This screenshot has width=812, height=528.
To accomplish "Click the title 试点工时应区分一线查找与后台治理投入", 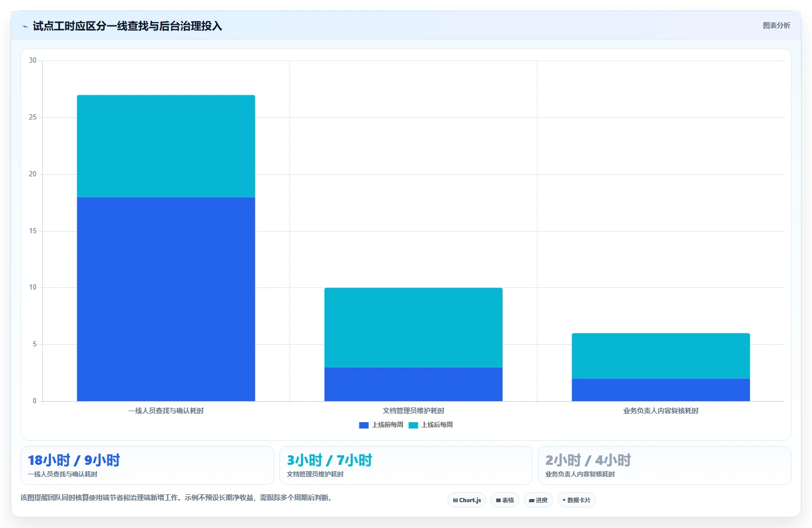I will 127,26.
